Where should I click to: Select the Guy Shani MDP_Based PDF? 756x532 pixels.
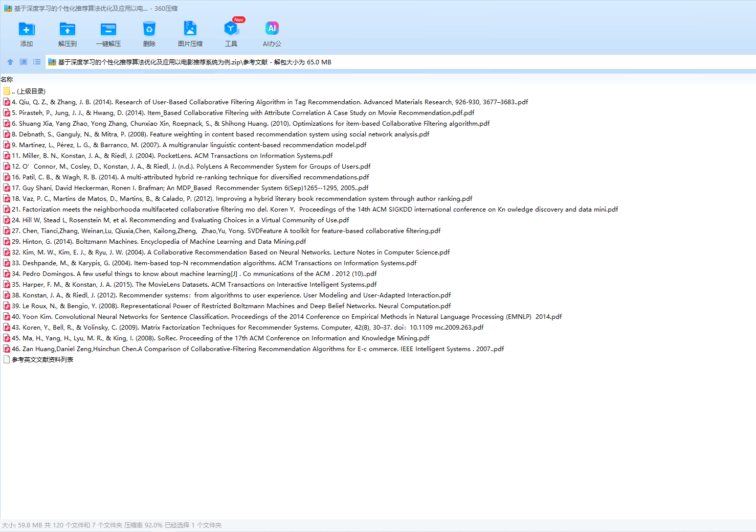click(x=190, y=188)
